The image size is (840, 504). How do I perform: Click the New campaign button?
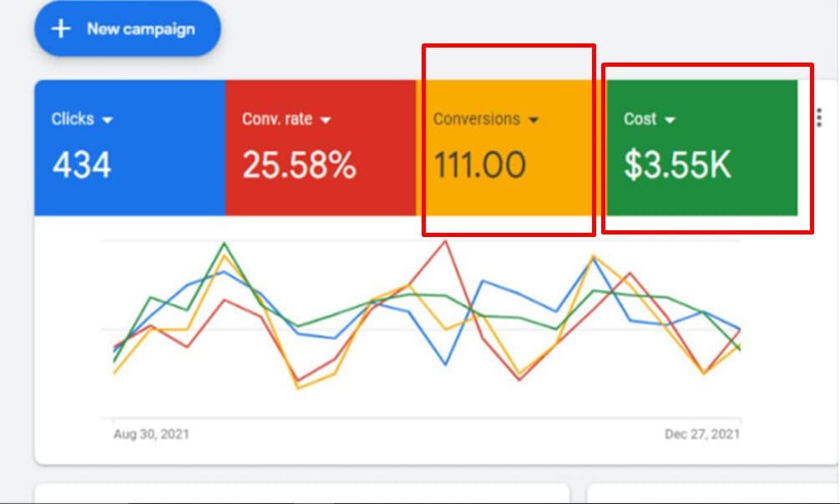(128, 28)
